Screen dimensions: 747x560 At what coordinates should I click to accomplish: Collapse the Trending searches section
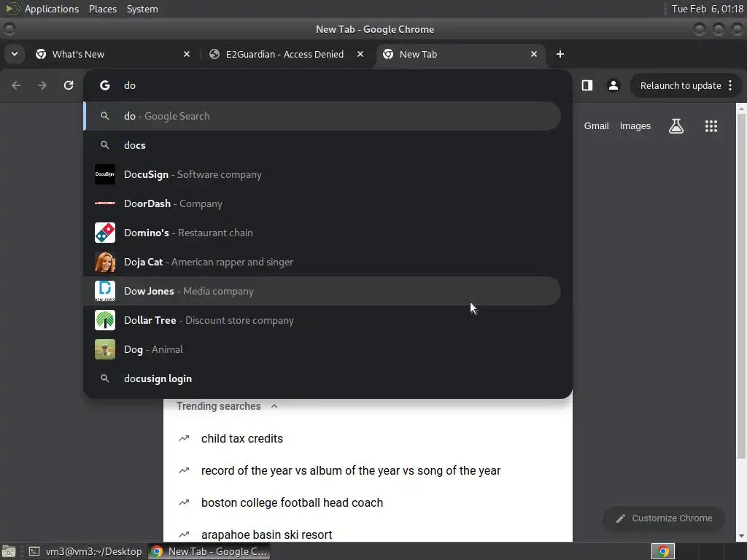pyautogui.click(x=274, y=406)
